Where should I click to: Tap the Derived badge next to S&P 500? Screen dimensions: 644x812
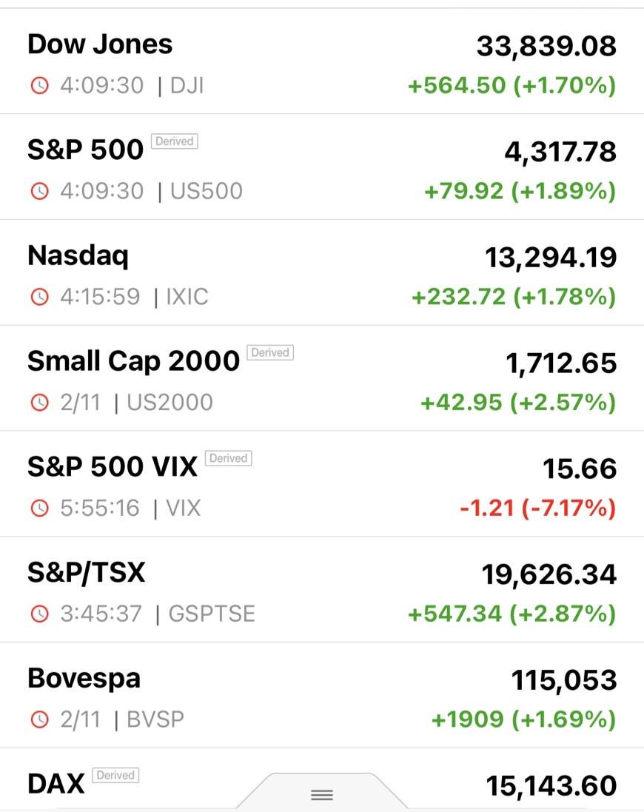coord(175,141)
